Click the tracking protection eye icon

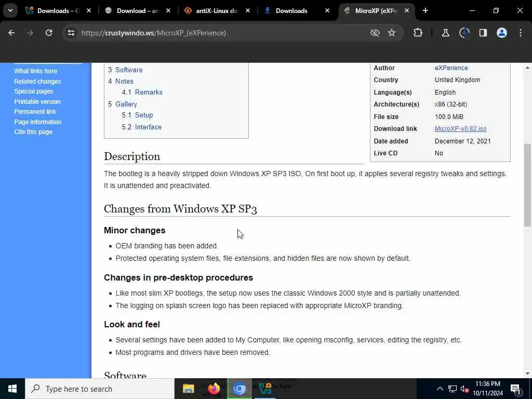(x=375, y=33)
